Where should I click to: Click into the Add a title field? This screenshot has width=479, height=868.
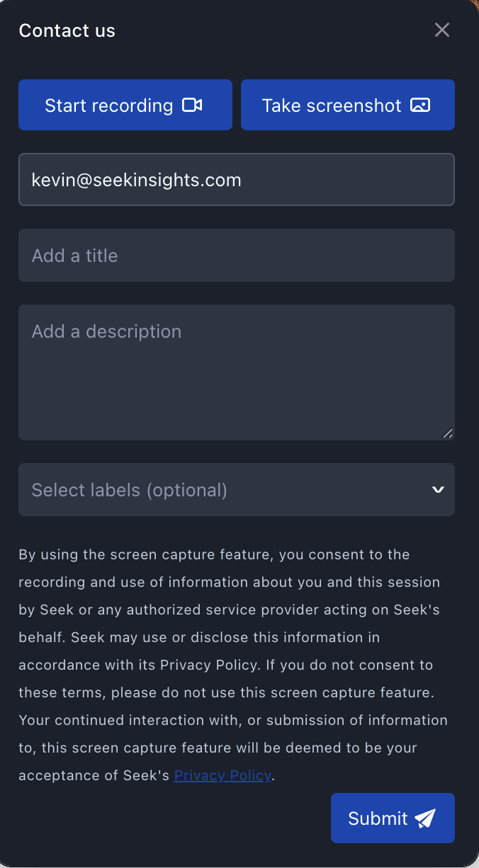click(237, 255)
